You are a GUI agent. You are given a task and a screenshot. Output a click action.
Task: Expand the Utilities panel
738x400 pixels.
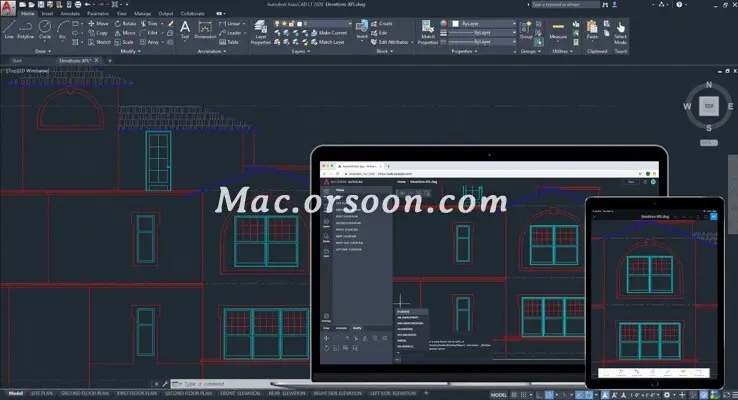point(562,51)
